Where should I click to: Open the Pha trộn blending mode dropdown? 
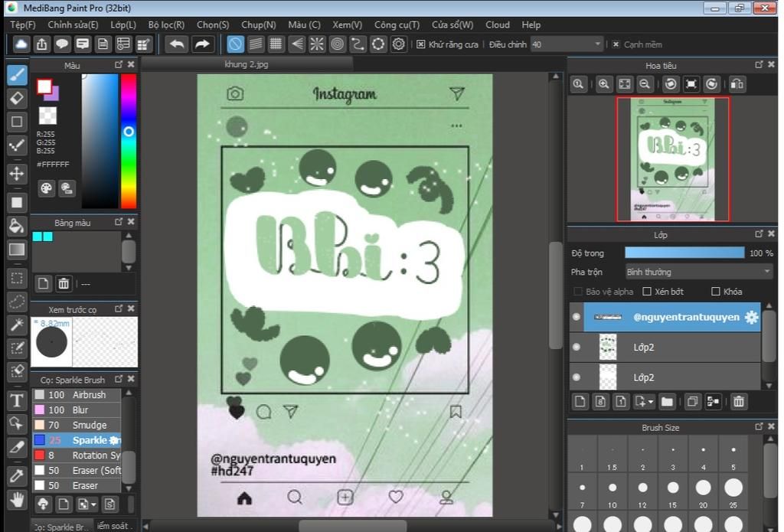coord(699,272)
